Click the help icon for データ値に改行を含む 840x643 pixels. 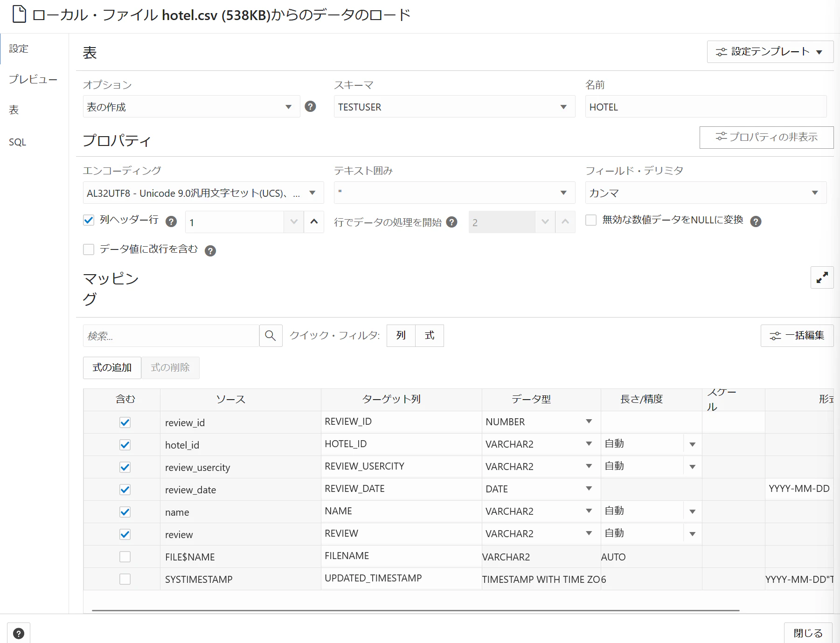pos(210,251)
